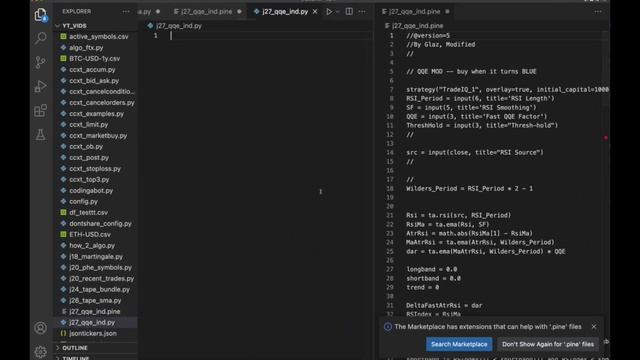Open the Extensions view
Screen dimensions: 640x360
pos(40,110)
